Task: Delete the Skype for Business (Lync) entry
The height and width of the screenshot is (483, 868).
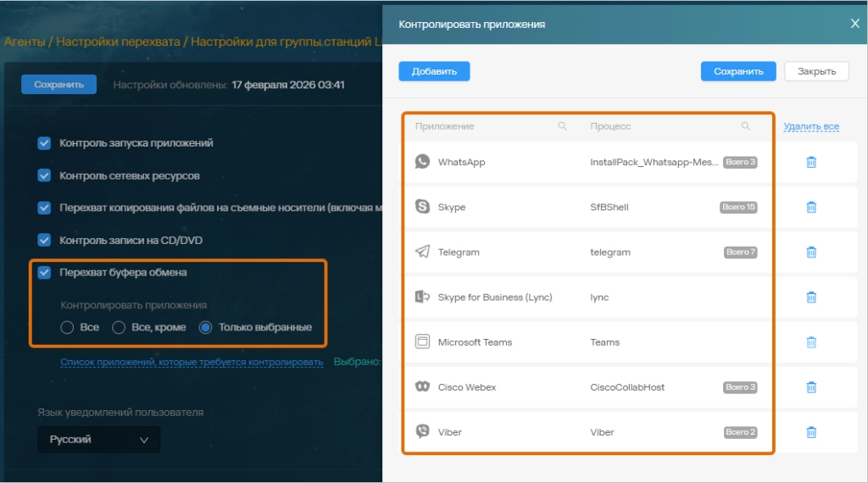Action: click(x=811, y=297)
